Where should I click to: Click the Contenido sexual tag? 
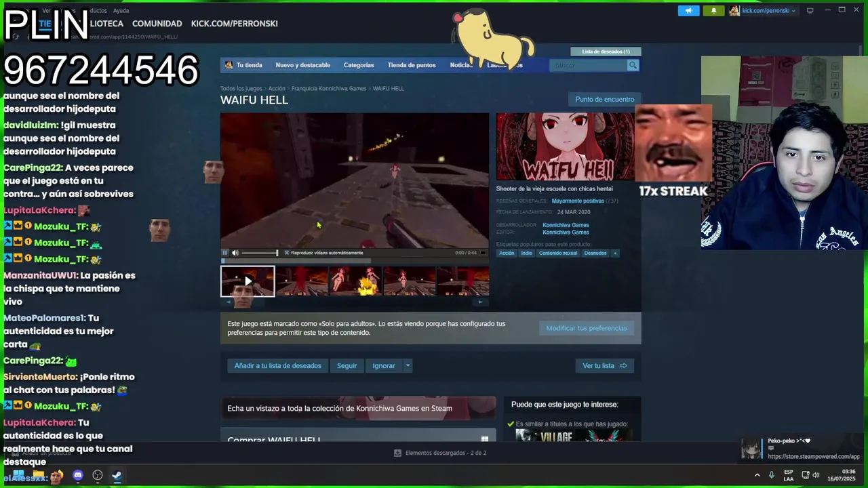click(558, 253)
